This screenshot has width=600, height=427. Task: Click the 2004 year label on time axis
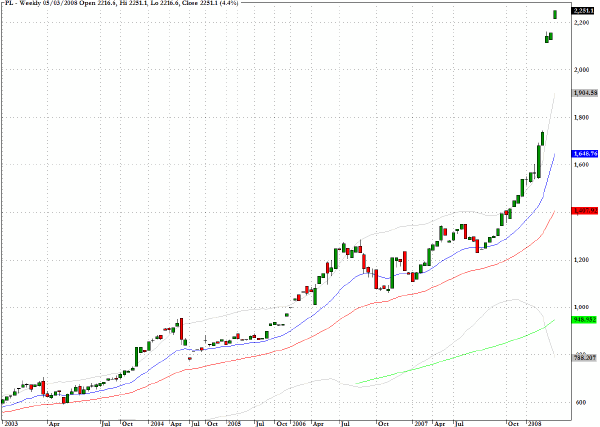tap(157, 424)
